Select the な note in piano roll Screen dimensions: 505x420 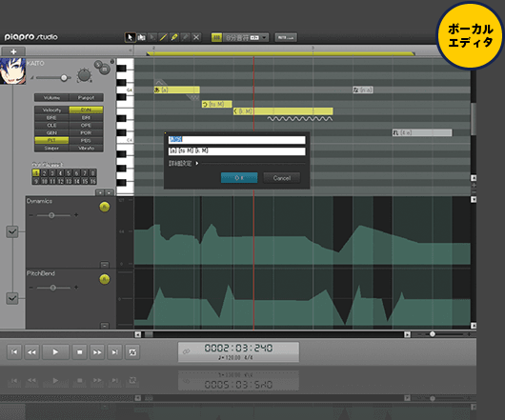(x=363, y=90)
